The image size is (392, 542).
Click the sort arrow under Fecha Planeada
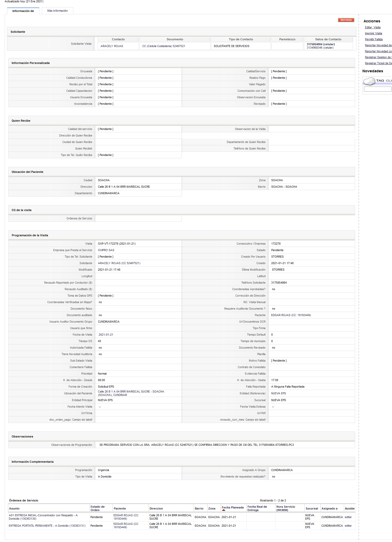click(224, 510)
